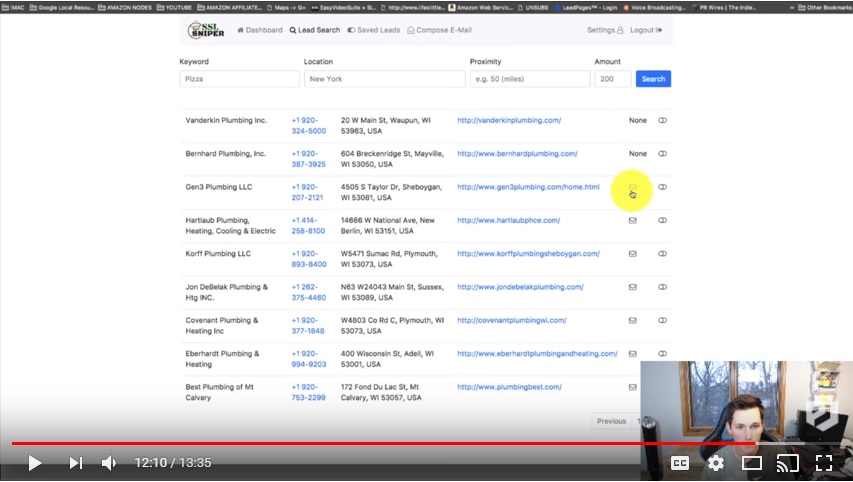Image resolution: width=853 pixels, height=482 pixels.
Task: Focus the Keyword input field
Action: click(239, 79)
